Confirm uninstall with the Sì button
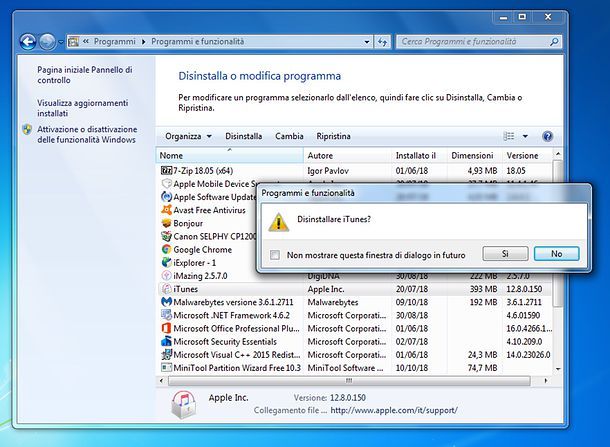This screenshot has width=610, height=447. pos(505,254)
